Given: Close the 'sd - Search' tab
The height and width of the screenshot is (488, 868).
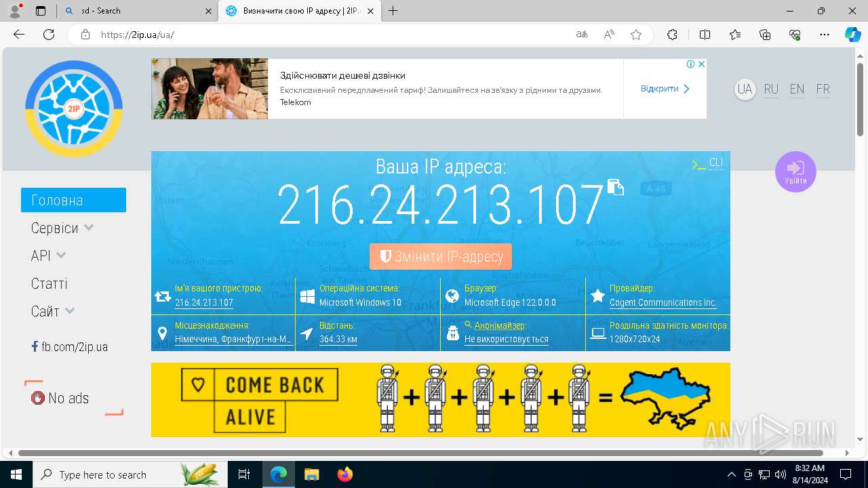Looking at the screenshot, I should click(x=208, y=11).
